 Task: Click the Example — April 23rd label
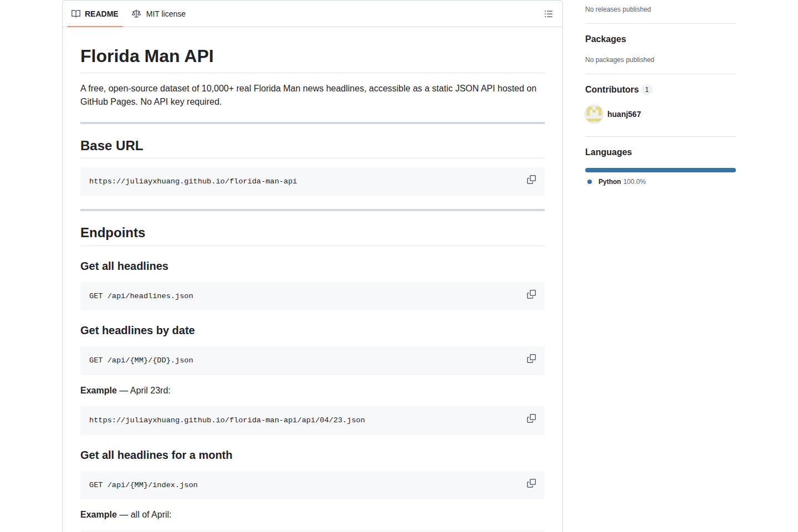pyautogui.click(x=125, y=390)
